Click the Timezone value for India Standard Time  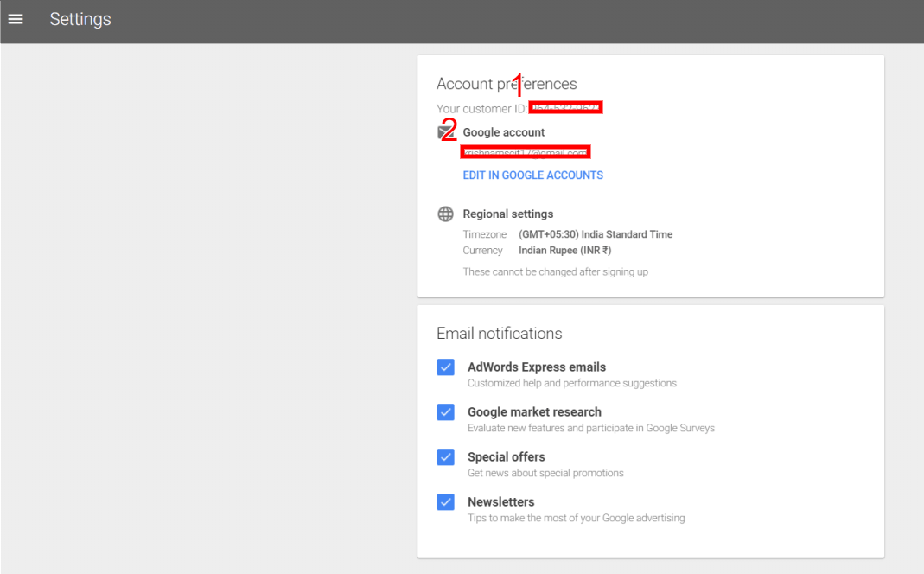tap(596, 233)
